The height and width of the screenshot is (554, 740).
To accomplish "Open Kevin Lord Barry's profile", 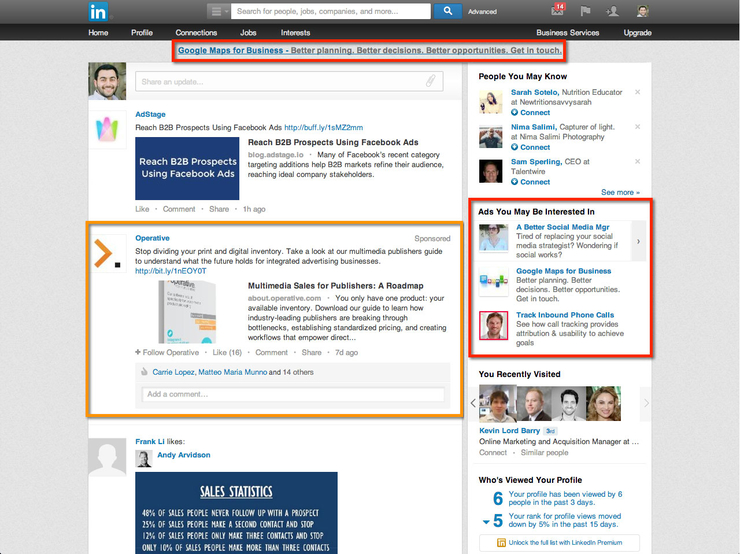I will pos(509,431).
